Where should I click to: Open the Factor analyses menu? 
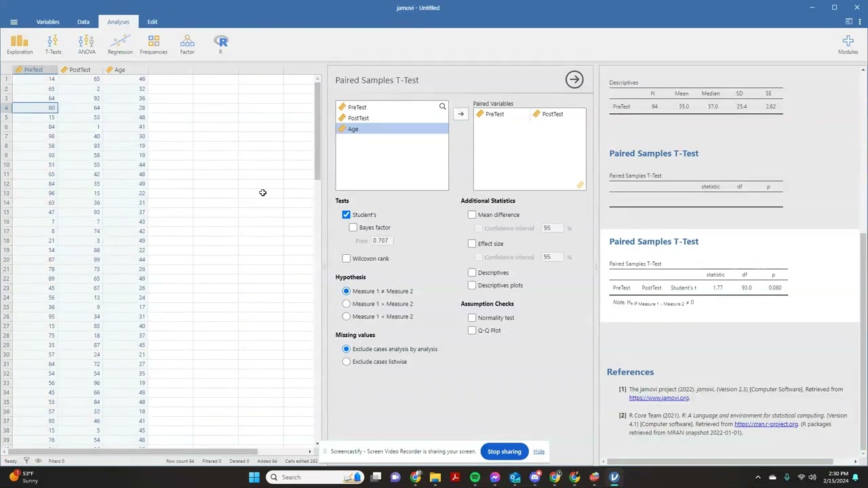click(187, 45)
